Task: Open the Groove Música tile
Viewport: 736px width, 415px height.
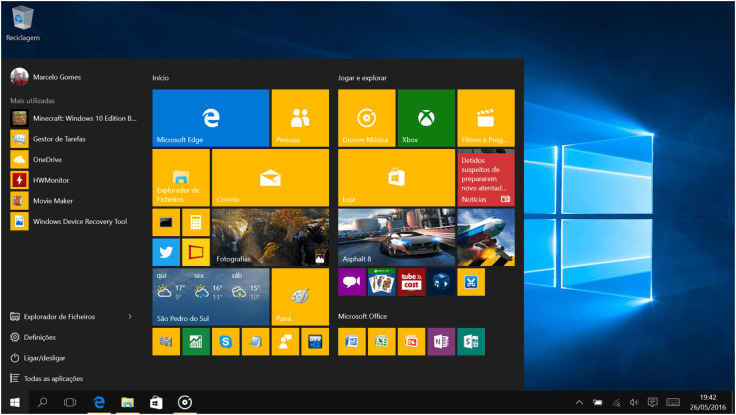Action: coord(366,118)
